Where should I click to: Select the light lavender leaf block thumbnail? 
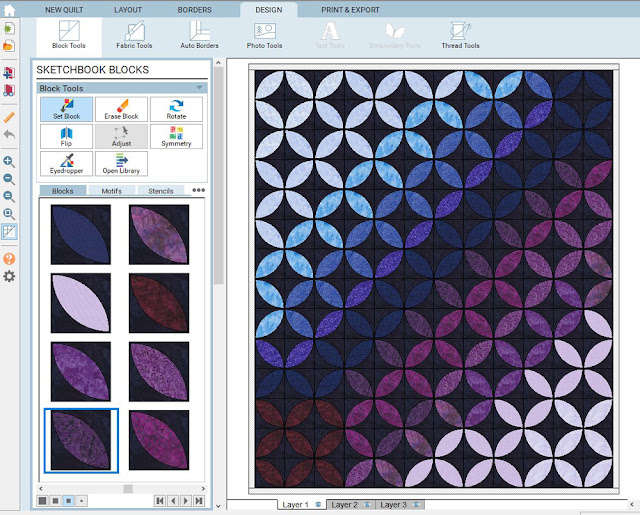(x=81, y=303)
